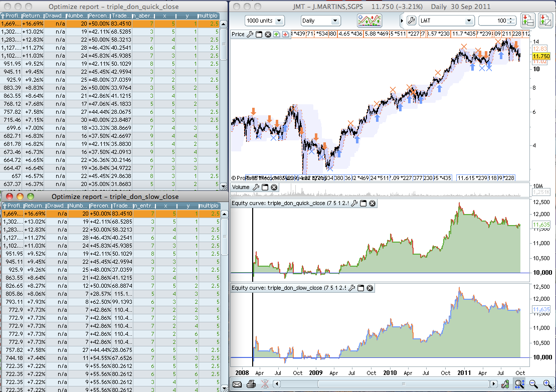
Task: Click buy/sell order list icon in toolbar
Action: (x=527, y=21)
